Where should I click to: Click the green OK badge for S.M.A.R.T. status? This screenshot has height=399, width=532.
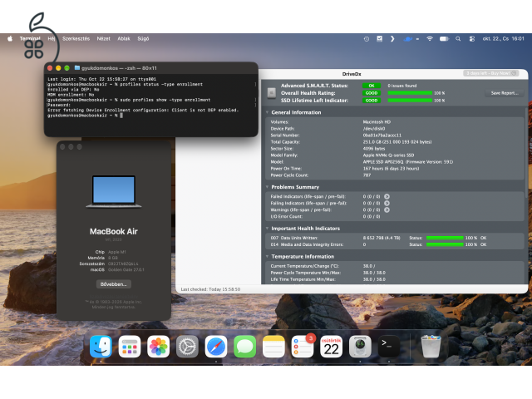click(x=372, y=86)
